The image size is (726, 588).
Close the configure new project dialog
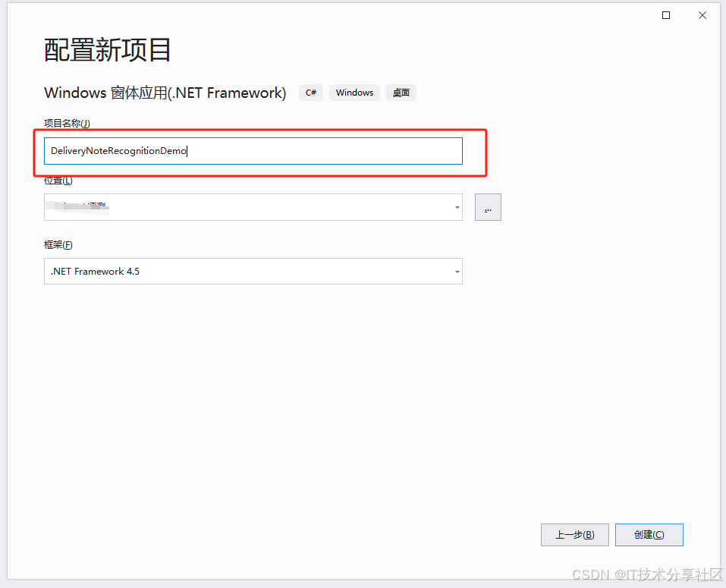702,15
